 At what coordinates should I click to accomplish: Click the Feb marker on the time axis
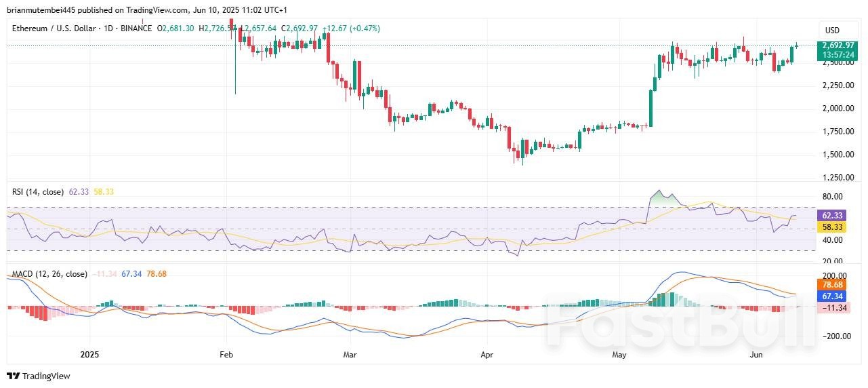click(226, 355)
